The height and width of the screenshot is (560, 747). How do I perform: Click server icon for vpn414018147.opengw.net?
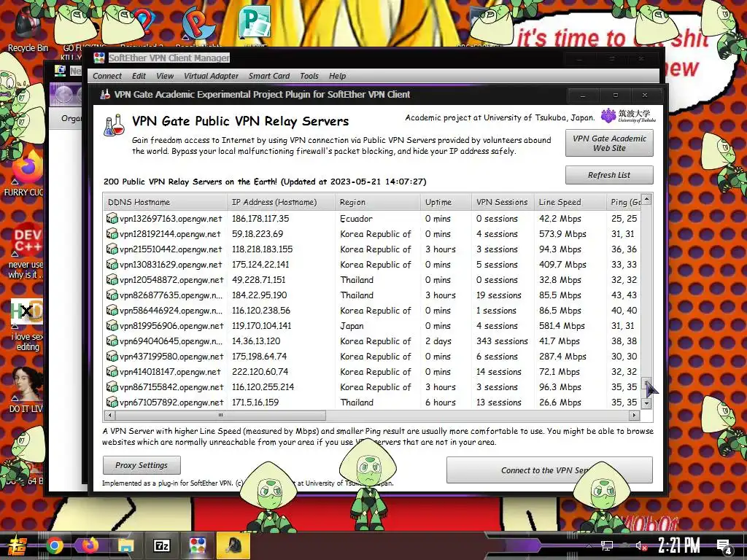coord(112,371)
